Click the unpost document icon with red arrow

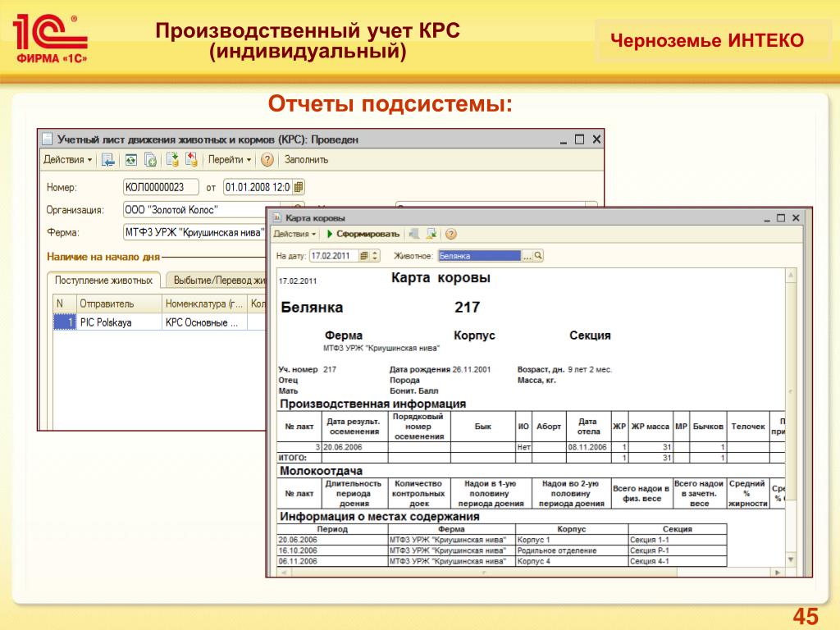pos(191,159)
